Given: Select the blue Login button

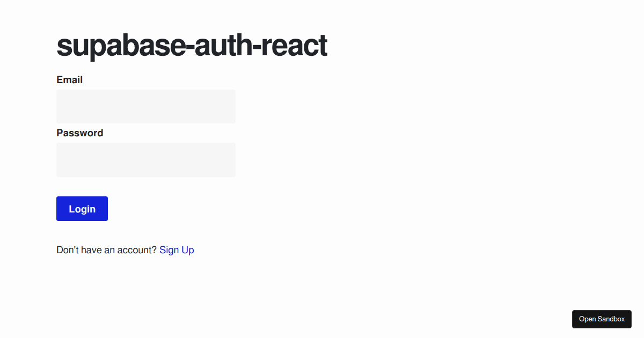Looking at the screenshot, I should coord(82,208).
